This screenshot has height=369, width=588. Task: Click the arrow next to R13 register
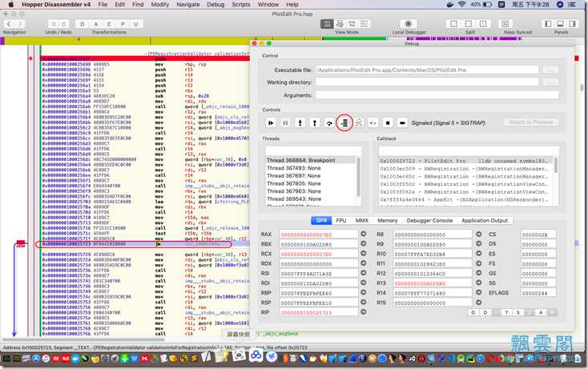tap(479, 283)
